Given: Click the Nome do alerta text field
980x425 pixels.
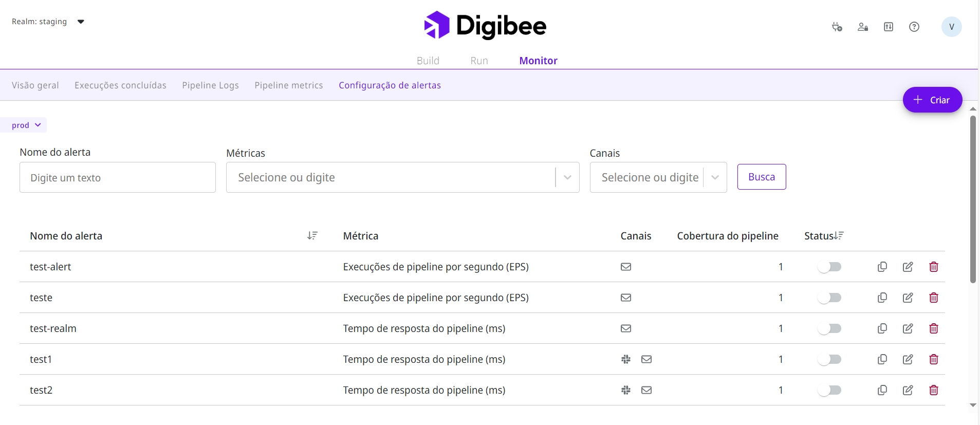Looking at the screenshot, I should tap(117, 177).
